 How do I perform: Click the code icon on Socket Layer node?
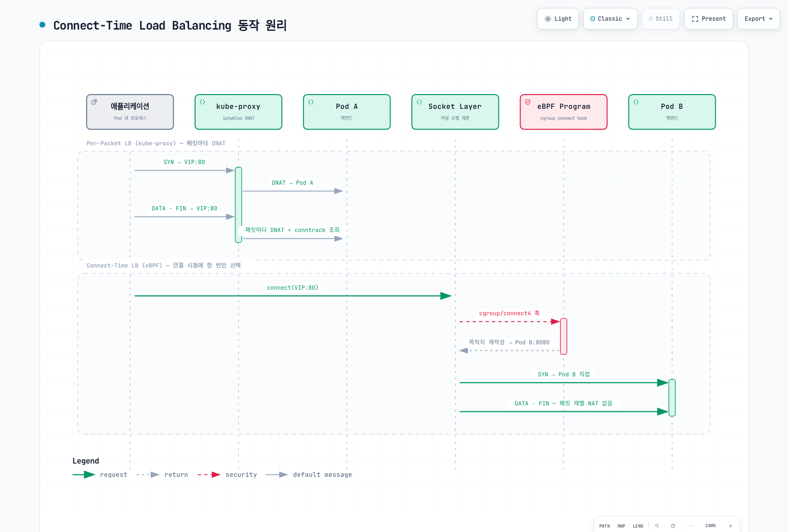click(x=419, y=102)
